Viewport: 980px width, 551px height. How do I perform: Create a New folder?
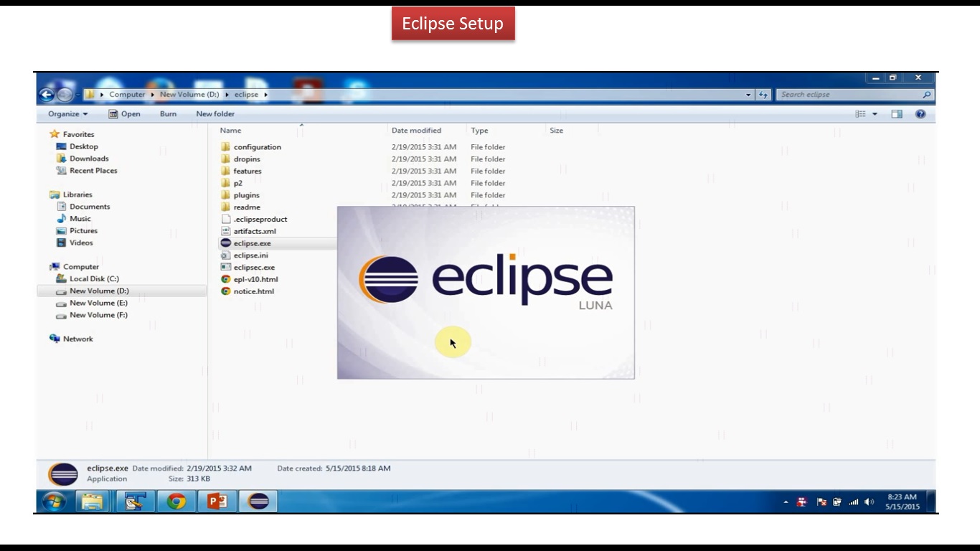click(215, 114)
